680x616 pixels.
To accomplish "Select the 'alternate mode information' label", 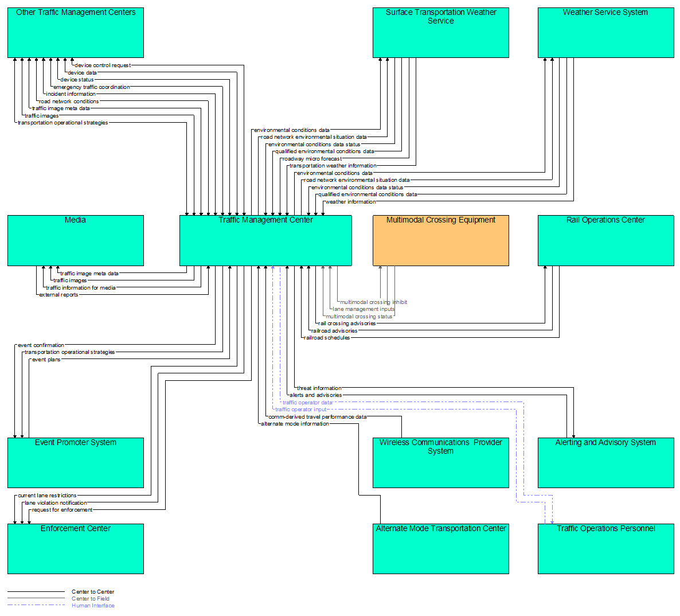I will pos(295,424).
